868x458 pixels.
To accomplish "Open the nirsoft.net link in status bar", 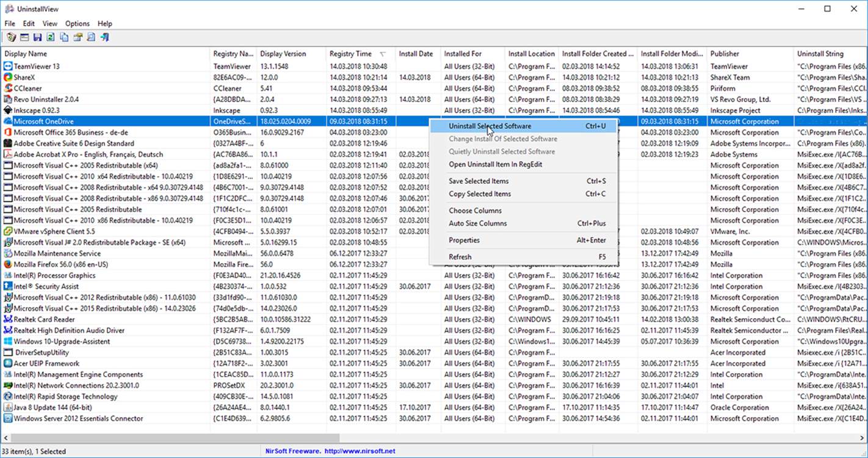I will [360, 451].
